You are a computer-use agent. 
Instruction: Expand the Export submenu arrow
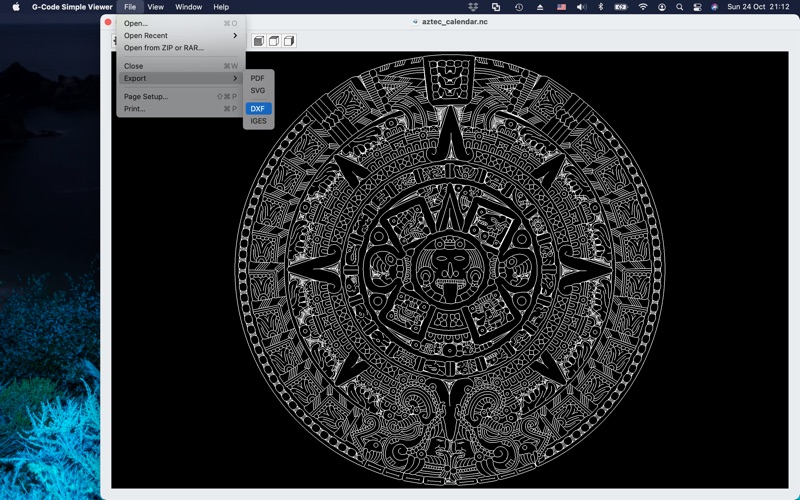coord(235,78)
